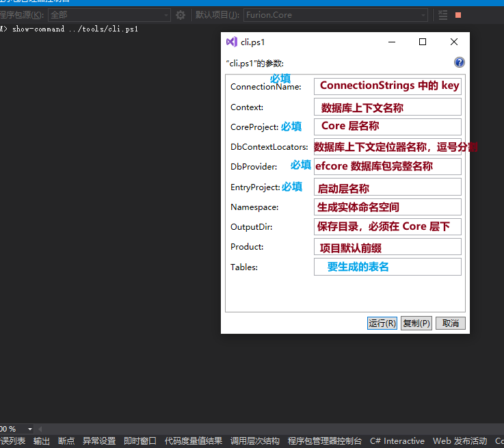Screen dimensions: 504x448
Task: Open the C# Interactive tab
Action: pos(397,441)
